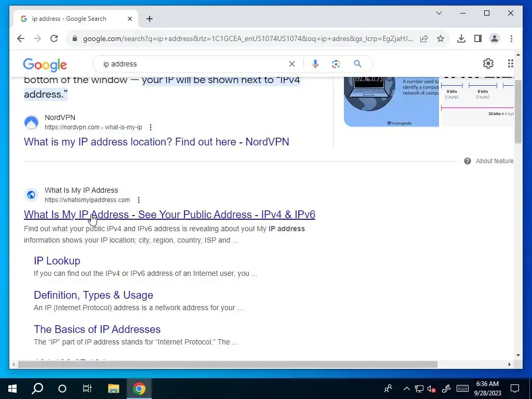The height and width of the screenshot is (399, 532).
Task: Open Chrome profile avatar
Action: click(495, 38)
